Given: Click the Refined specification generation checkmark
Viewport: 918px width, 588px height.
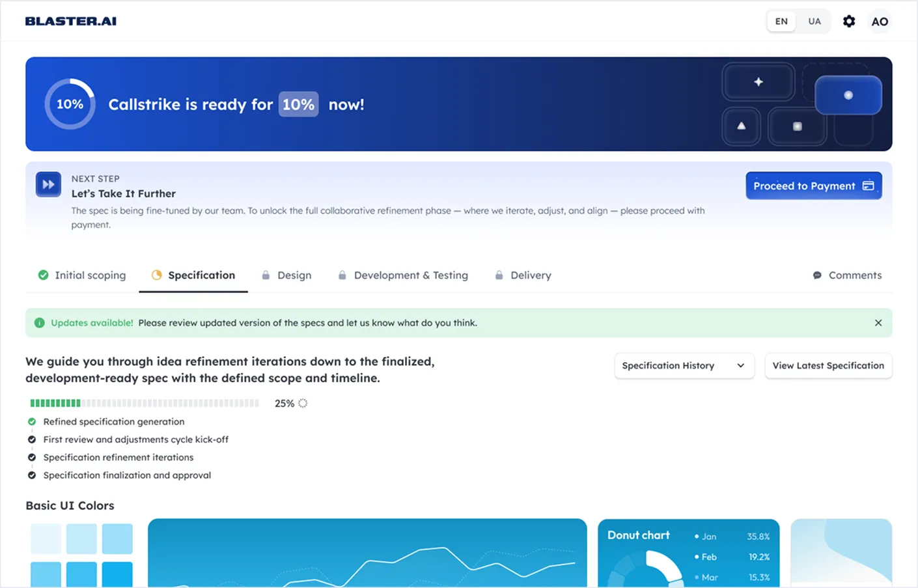Looking at the screenshot, I should pyautogui.click(x=32, y=422).
